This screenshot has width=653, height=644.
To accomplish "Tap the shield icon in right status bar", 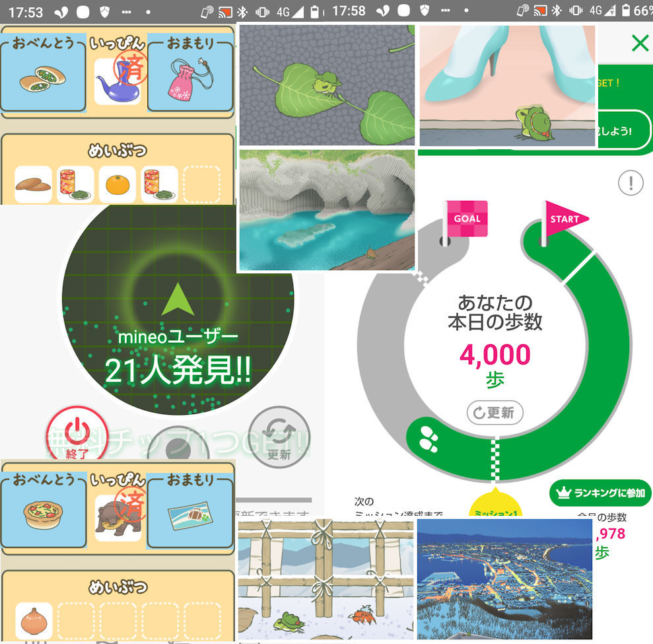I will click(x=424, y=11).
